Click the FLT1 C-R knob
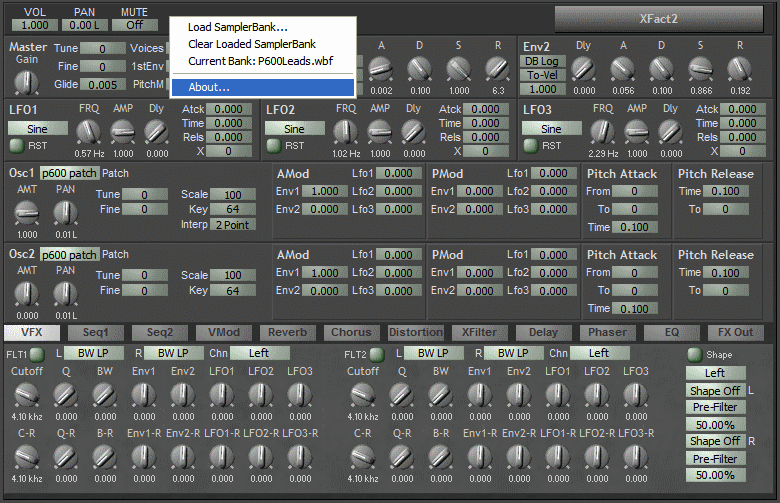 (x=27, y=457)
